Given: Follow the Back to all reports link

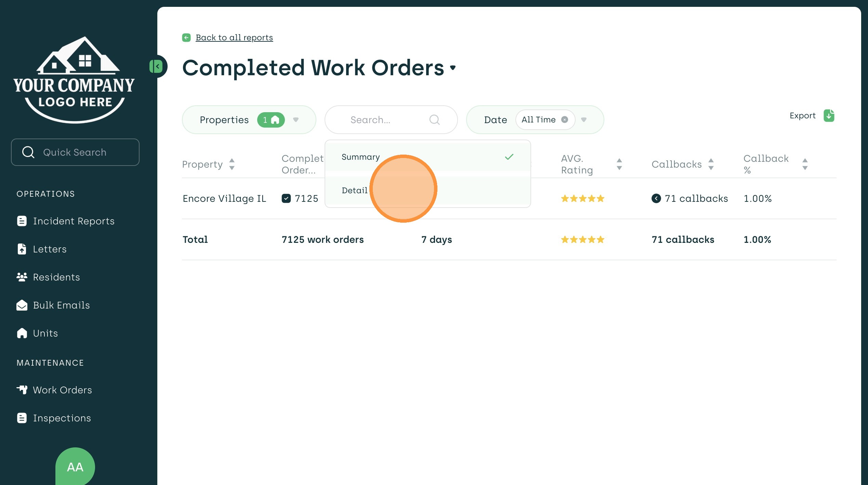Looking at the screenshot, I should click(x=234, y=38).
